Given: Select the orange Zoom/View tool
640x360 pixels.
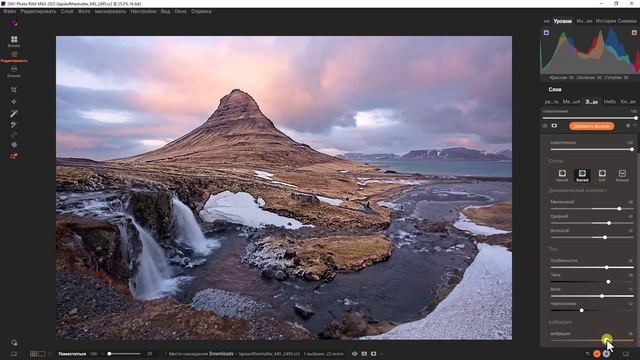Looking at the screenshot, I should (x=14, y=156).
